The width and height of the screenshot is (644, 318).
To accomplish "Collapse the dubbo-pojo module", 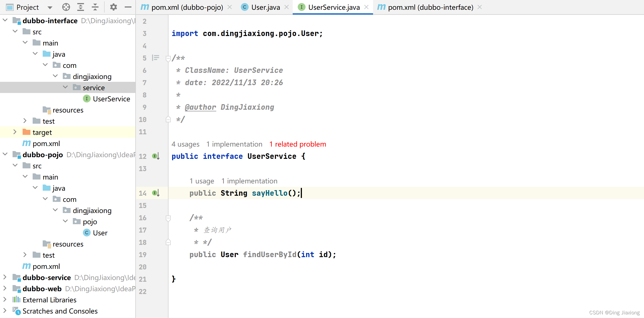I will coord(5,154).
